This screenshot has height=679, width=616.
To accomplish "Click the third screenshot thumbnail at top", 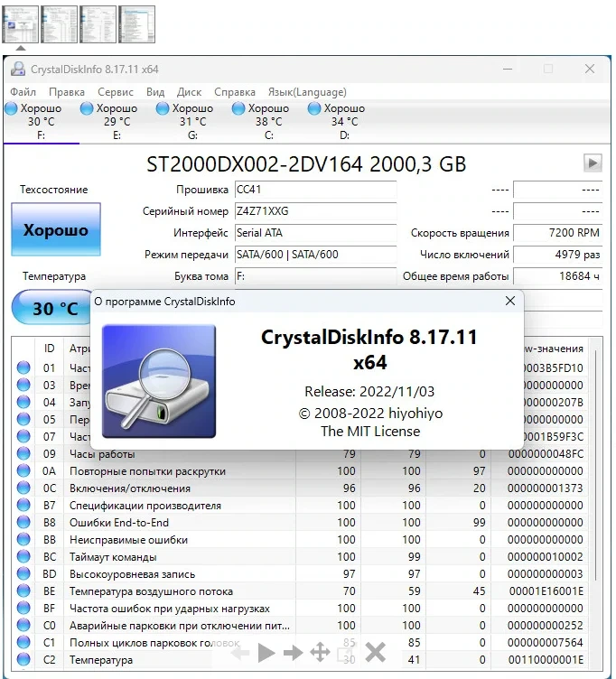I will click(x=98, y=24).
